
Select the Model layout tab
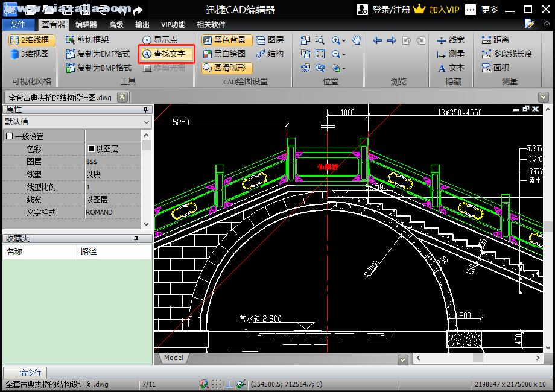pyautogui.click(x=174, y=358)
